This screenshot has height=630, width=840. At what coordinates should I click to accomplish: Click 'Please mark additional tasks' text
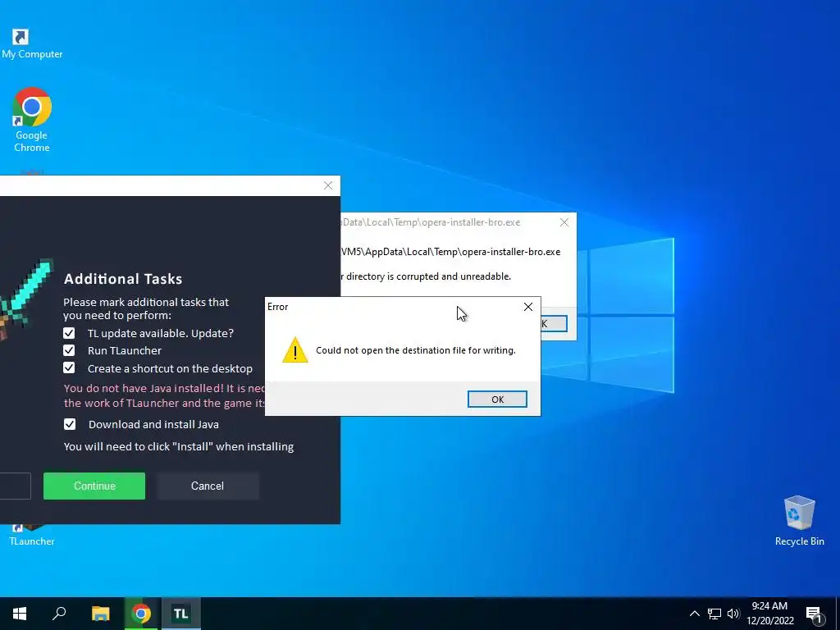tap(146, 308)
